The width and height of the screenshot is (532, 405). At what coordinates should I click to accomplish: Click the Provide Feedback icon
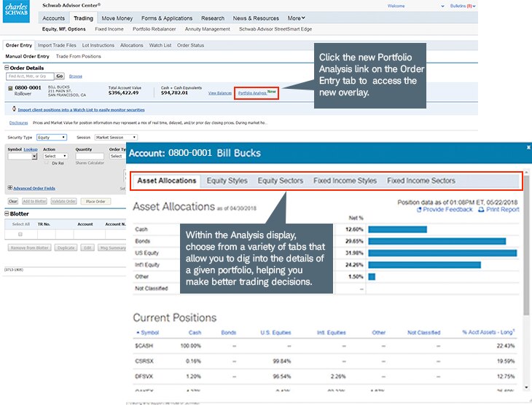click(419, 210)
